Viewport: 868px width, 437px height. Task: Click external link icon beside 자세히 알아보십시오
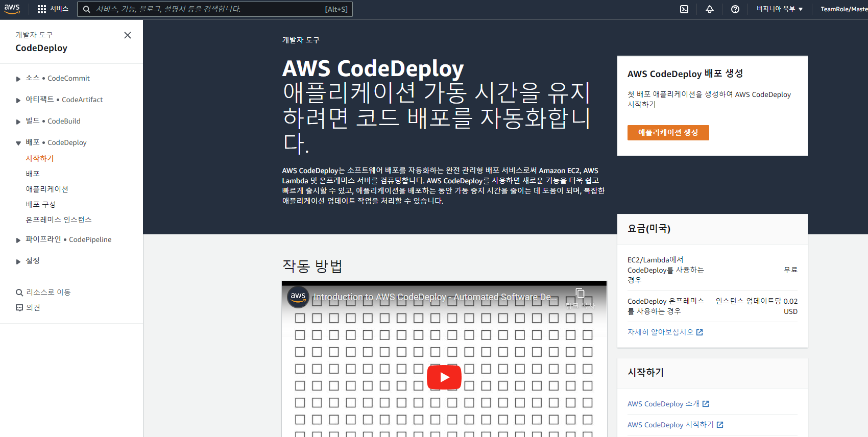point(700,332)
